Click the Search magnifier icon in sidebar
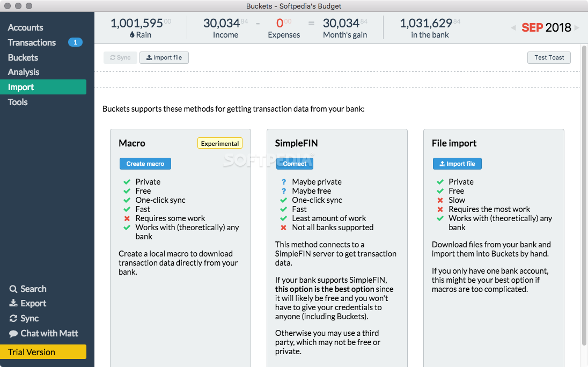The width and height of the screenshot is (588, 367). click(13, 289)
